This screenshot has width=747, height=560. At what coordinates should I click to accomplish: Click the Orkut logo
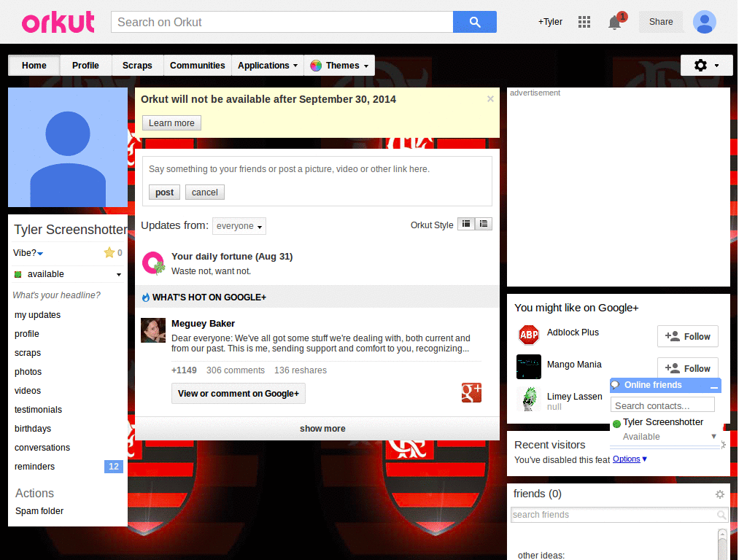coord(58,22)
